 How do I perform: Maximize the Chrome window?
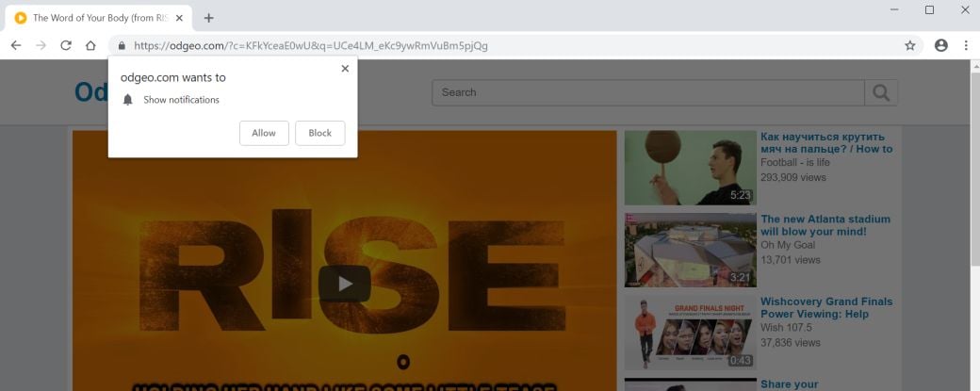click(929, 9)
